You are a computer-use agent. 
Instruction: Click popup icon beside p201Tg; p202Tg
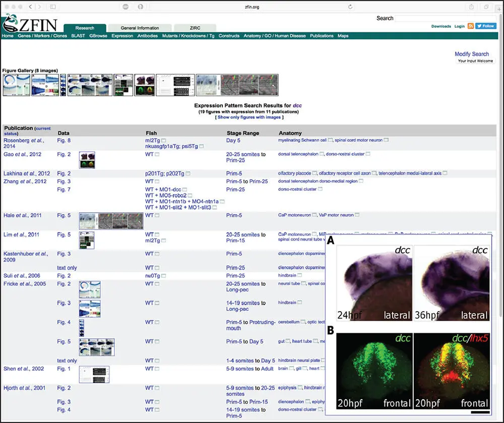click(188, 173)
